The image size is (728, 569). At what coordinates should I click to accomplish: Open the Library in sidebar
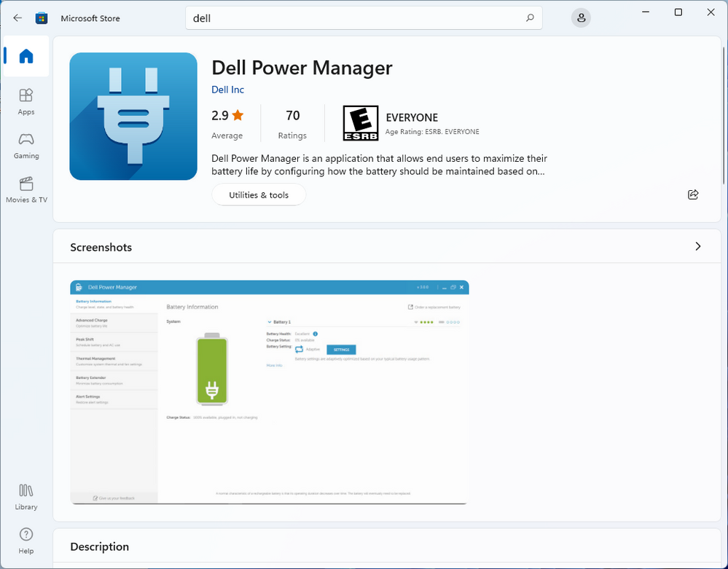point(26,497)
